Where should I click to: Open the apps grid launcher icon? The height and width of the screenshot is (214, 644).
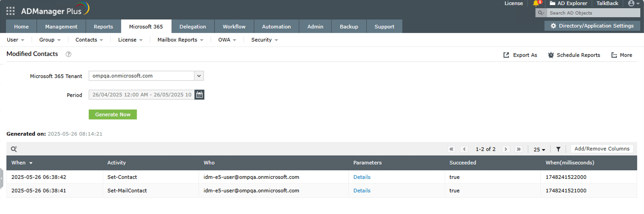point(10,11)
